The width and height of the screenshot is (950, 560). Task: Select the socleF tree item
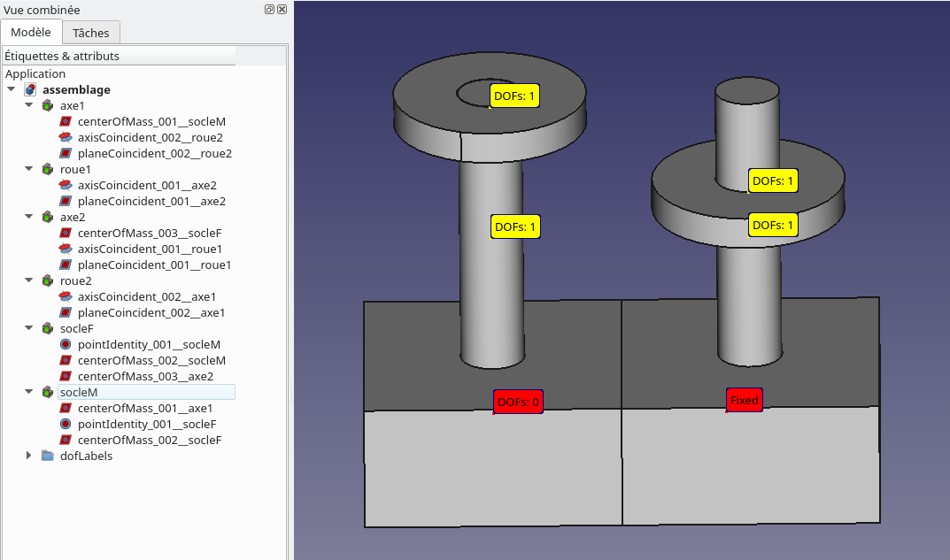(77, 329)
